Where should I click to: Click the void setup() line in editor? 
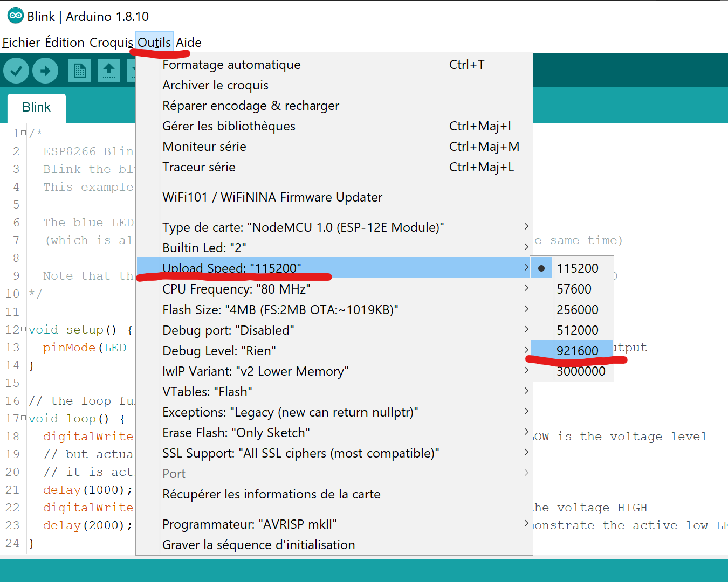click(80, 329)
